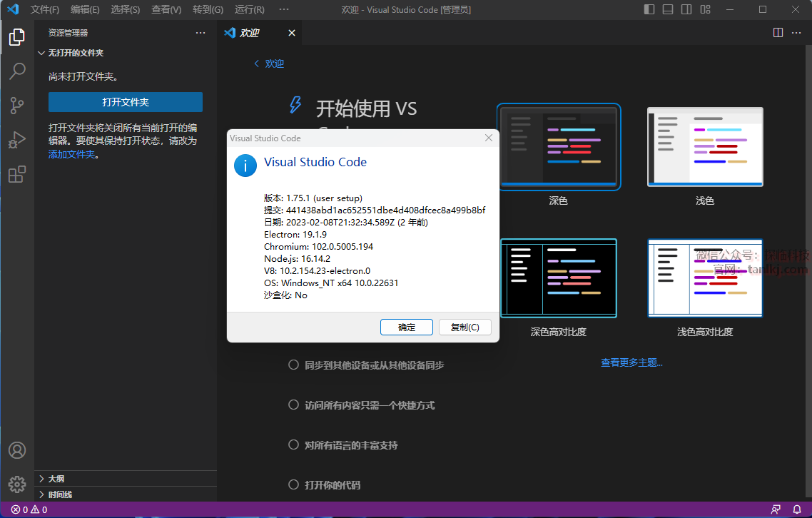The width and height of the screenshot is (812, 518).
Task: Open the Run (运行) menu
Action: tap(249, 10)
